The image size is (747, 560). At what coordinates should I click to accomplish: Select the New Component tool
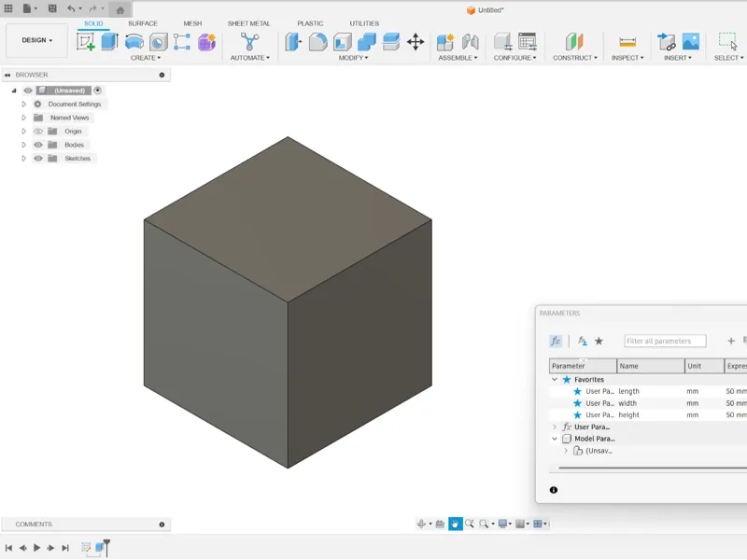(445, 42)
